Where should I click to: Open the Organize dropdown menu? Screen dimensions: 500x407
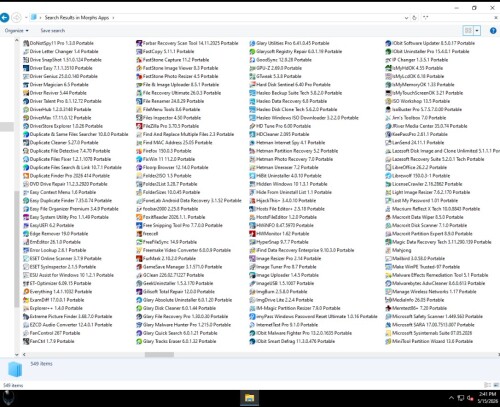tap(16, 31)
